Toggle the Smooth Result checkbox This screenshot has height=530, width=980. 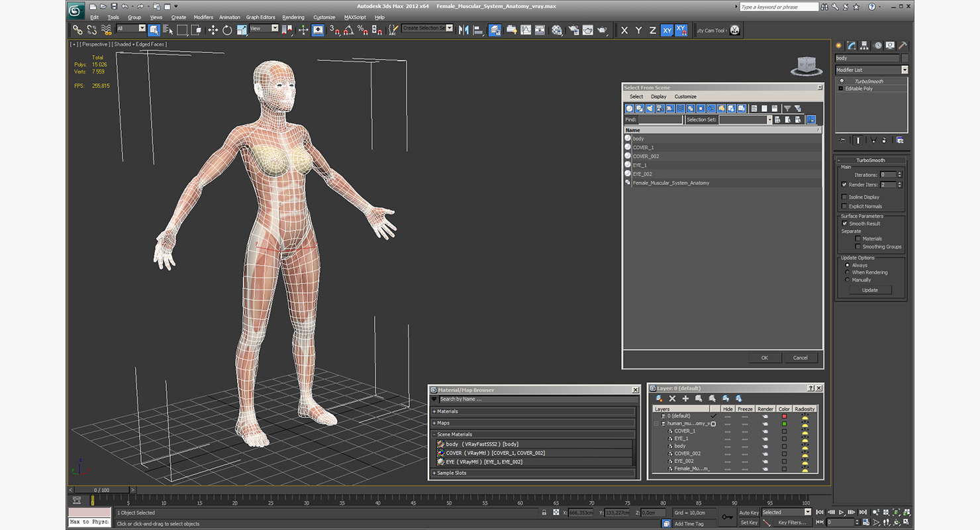coord(844,223)
